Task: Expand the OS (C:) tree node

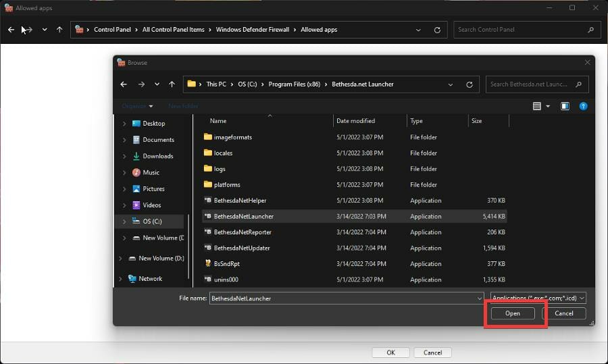Action: (124, 222)
